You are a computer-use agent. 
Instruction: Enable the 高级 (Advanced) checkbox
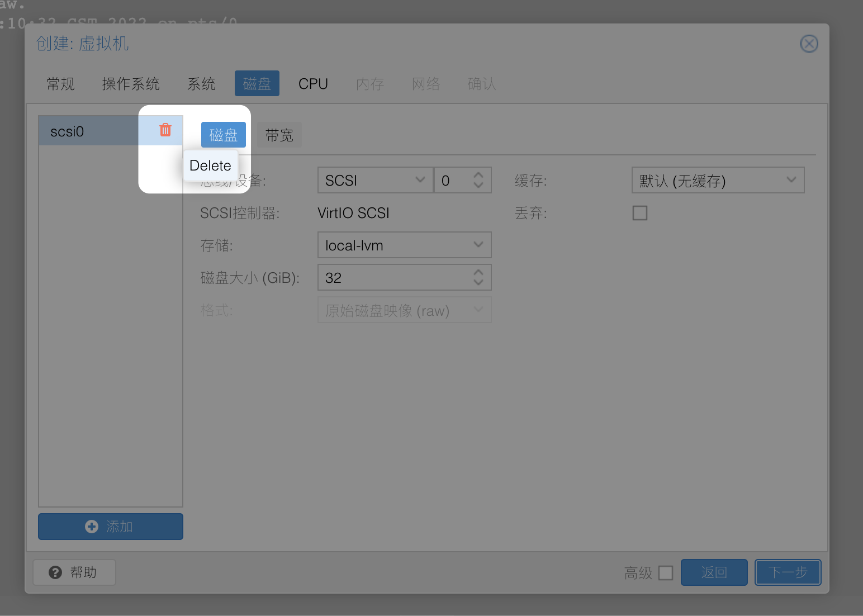tap(665, 573)
